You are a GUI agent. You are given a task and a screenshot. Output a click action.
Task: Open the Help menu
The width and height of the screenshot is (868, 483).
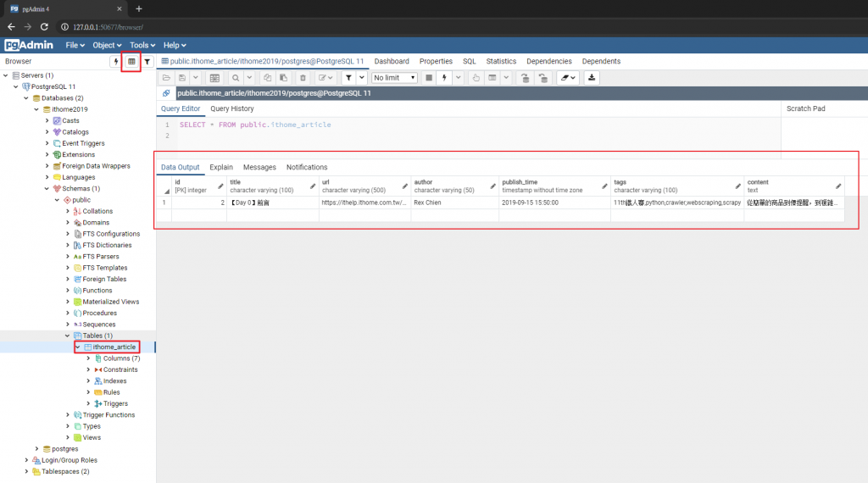[x=175, y=46]
